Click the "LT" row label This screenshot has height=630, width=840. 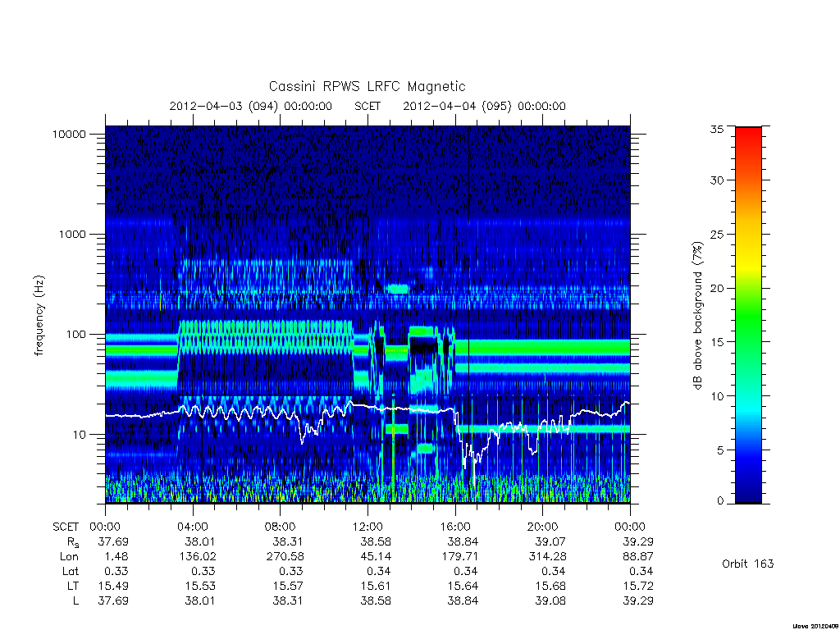pos(73,586)
